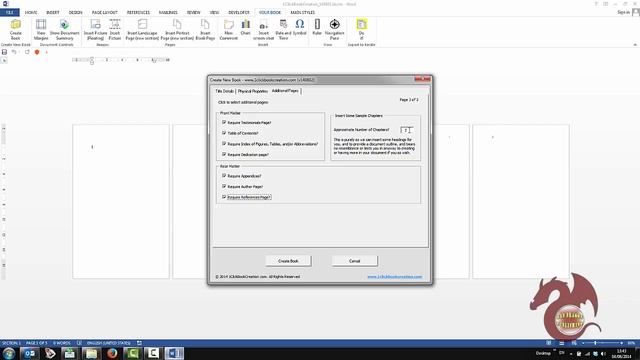Image resolution: width=640 pixels, height=360 pixels.
Task: Click the Create Book dialog button
Action: (288, 261)
